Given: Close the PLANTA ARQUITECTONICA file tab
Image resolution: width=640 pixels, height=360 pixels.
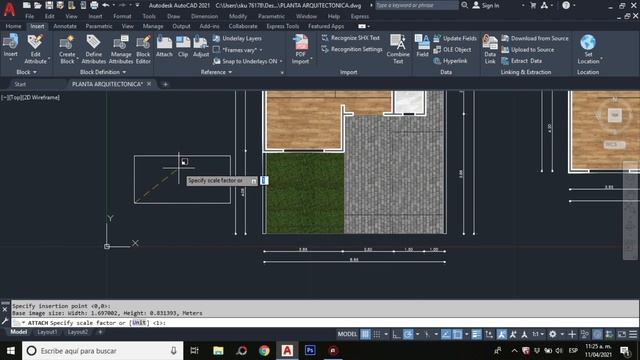Looking at the screenshot, I should [149, 84].
